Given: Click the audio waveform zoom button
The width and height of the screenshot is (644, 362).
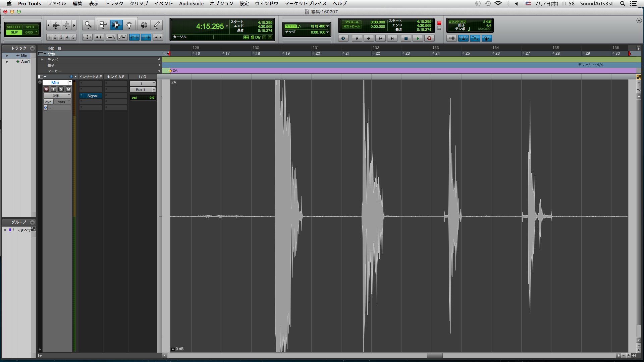Looking at the screenshot, I should [x=56, y=25].
